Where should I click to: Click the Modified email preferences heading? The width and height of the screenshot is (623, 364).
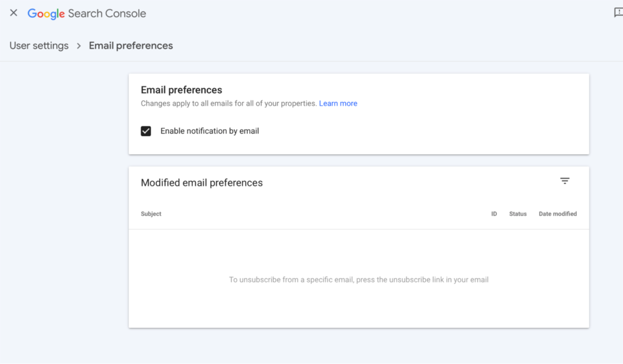[x=201, y=183]
